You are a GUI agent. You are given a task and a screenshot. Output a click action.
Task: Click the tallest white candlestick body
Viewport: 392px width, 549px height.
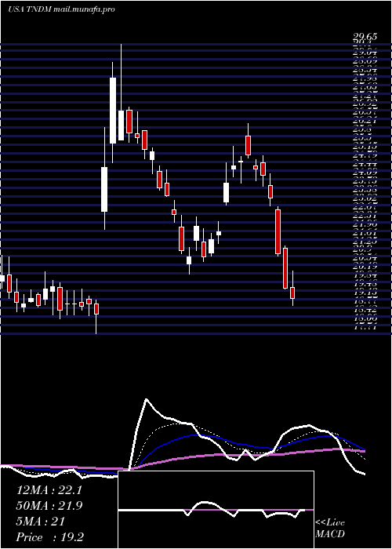point(113,111)
